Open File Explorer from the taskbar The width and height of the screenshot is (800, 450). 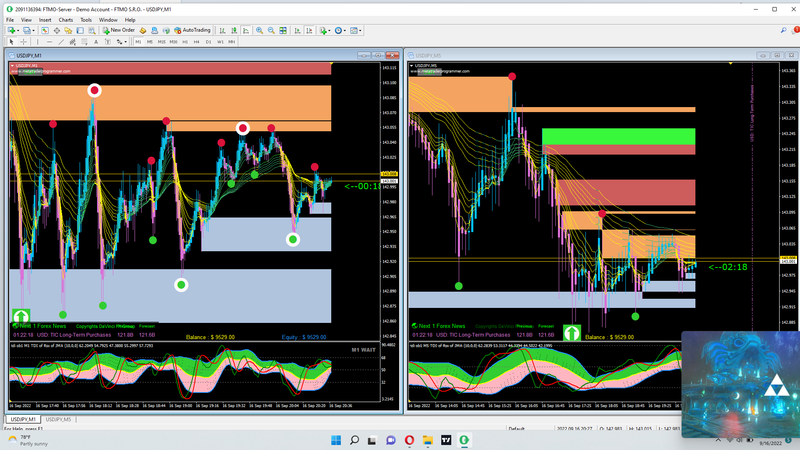428,440
